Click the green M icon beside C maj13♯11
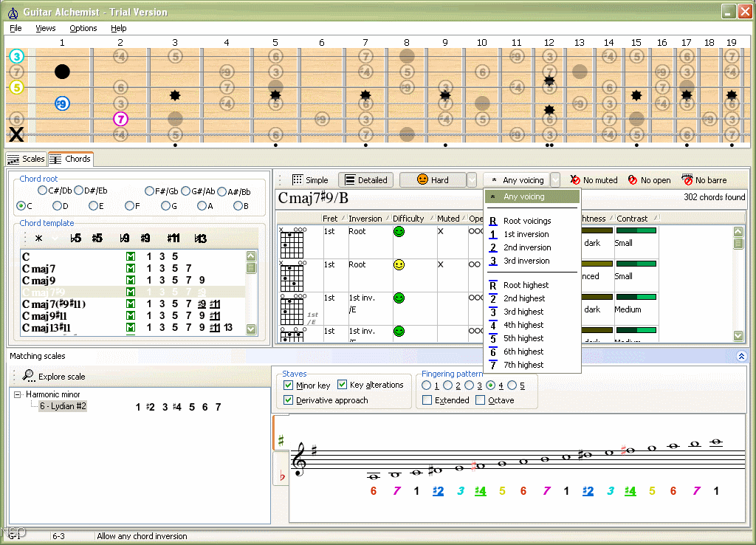Image resolution: width=756 pixels, height=545 pixels. click(x=130, y=327)
